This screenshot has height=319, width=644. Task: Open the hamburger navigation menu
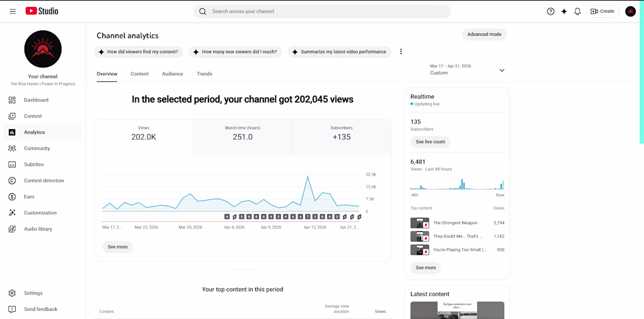coord(13,12)
